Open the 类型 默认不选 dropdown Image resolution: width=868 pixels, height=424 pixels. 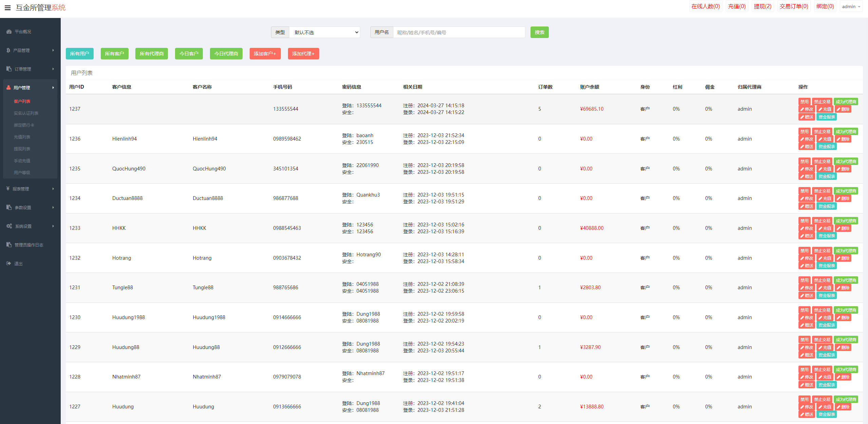coord(324,32)
